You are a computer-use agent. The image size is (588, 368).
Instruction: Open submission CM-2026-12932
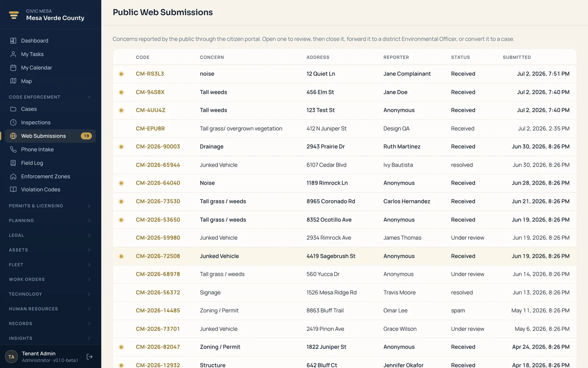click(x=158, y=365)
